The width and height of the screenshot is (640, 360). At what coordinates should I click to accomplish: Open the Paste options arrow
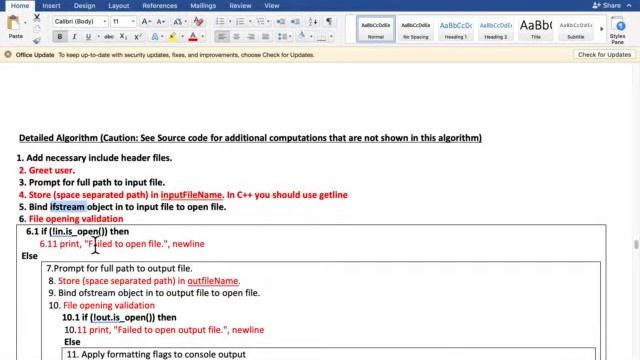tap(25, 23)
